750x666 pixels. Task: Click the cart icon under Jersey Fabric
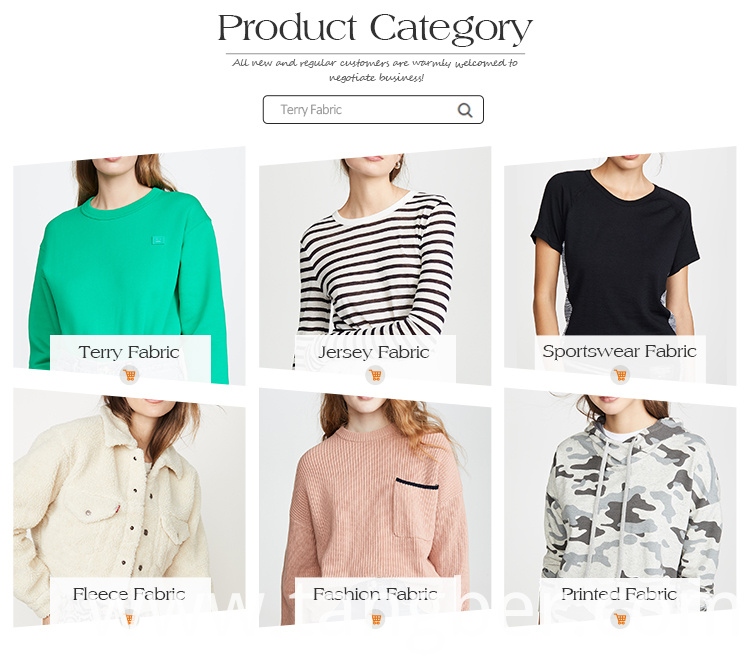click(375, 374)
